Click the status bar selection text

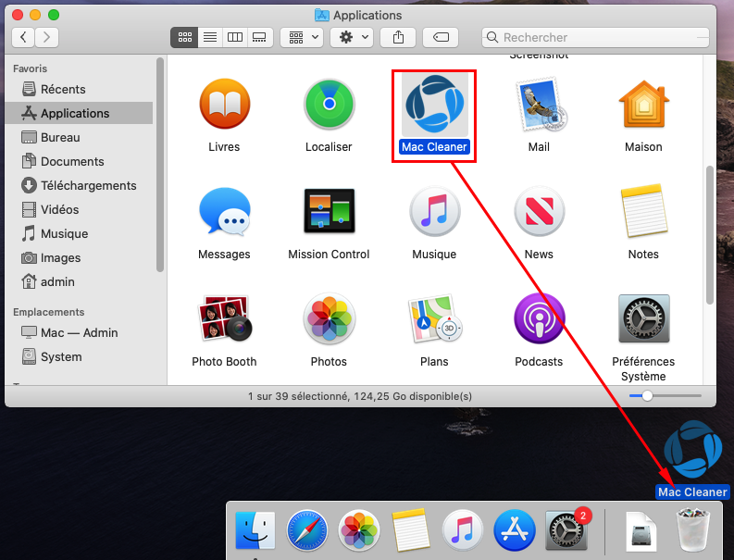tap(360, 396)
